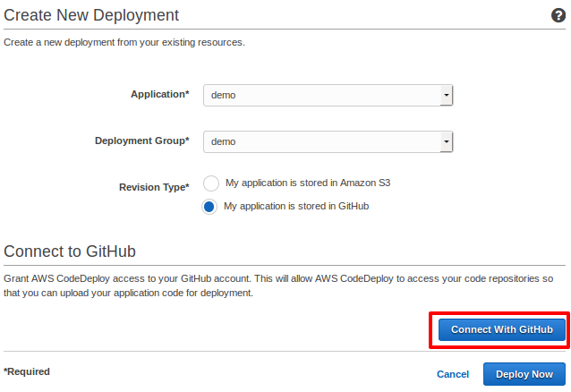
Task: Click the 'Create New Deployment' heading
Action: [x=91, y=15]
